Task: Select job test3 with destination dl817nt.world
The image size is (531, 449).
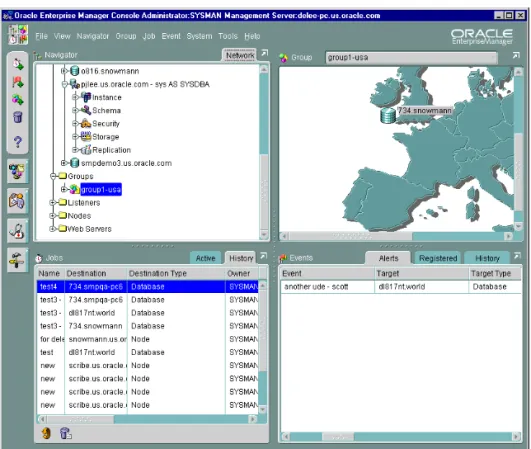Action: coord(148,313)
